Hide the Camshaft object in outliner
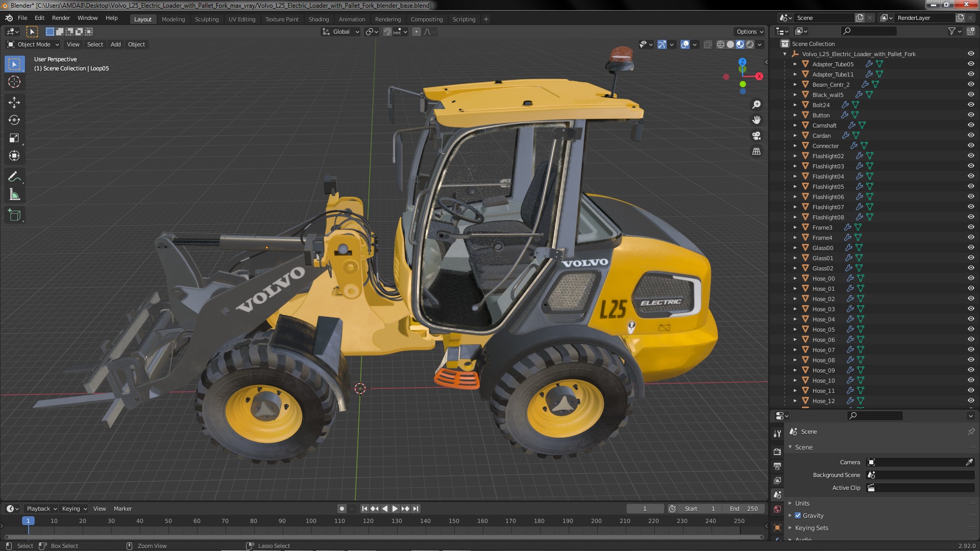The image size is (980, 551). [971, 126]
